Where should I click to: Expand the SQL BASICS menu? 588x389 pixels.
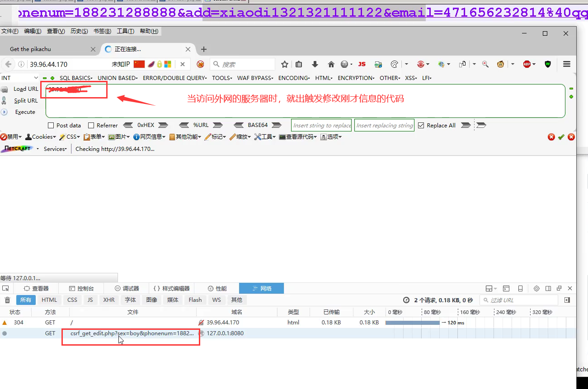pos(76,78)
